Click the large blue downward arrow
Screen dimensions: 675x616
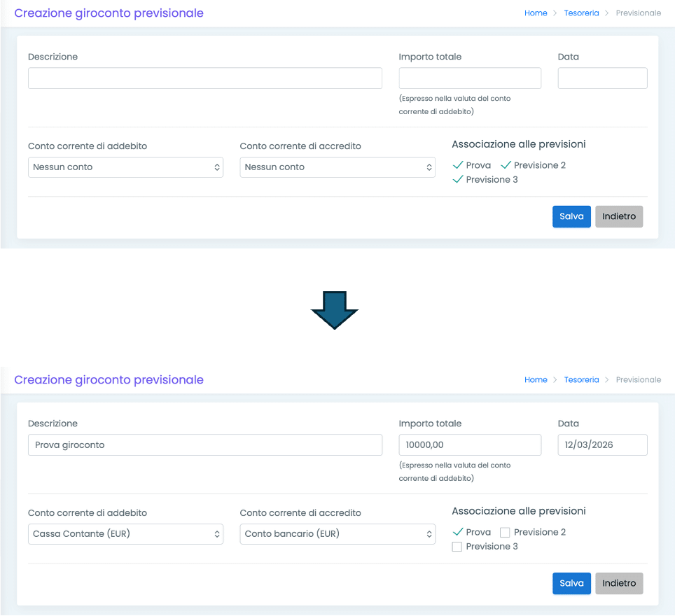tap(335, 309)
